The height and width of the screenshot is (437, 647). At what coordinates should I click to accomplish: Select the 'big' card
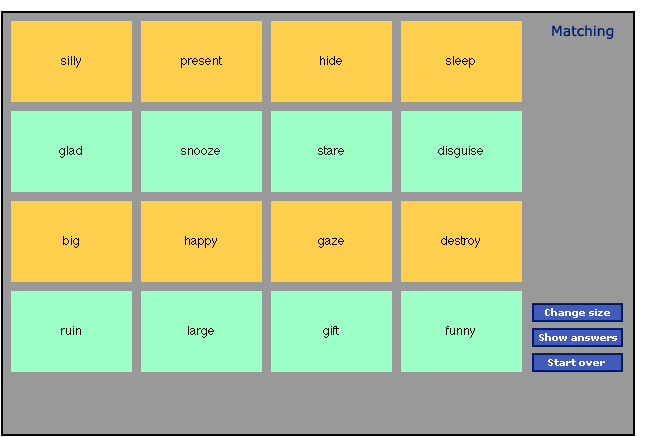click(x=71, y=241)
